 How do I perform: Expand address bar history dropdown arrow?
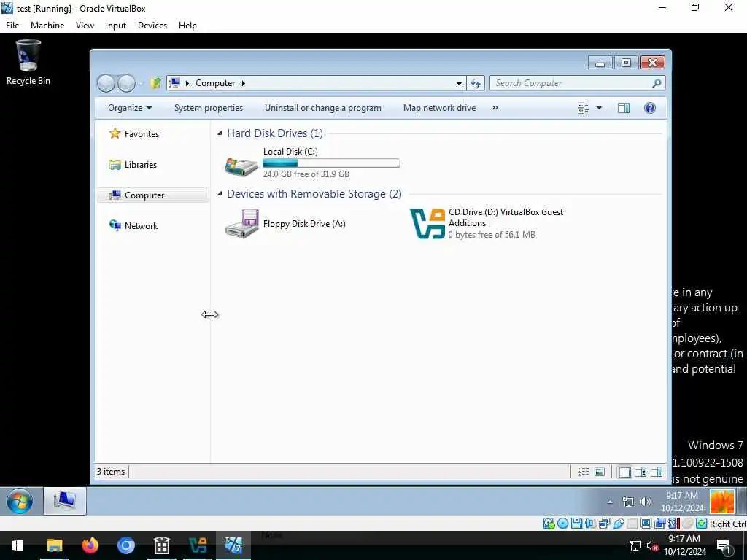[459, 83]
